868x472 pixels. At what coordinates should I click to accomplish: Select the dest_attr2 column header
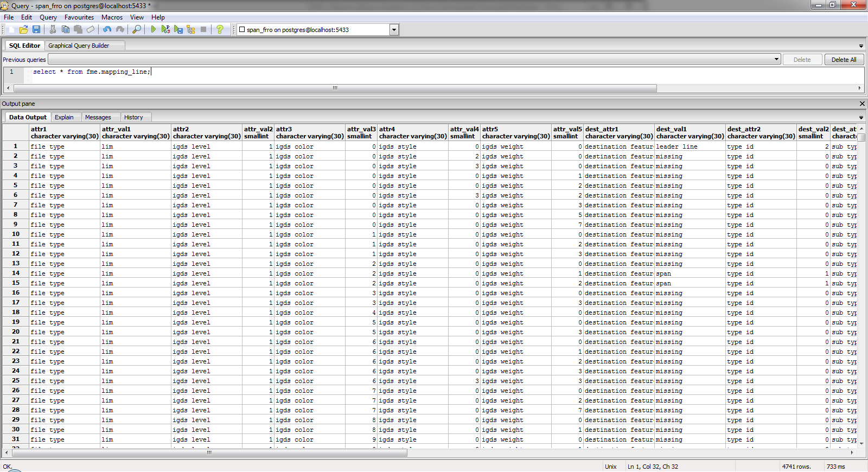pos(761,133)
